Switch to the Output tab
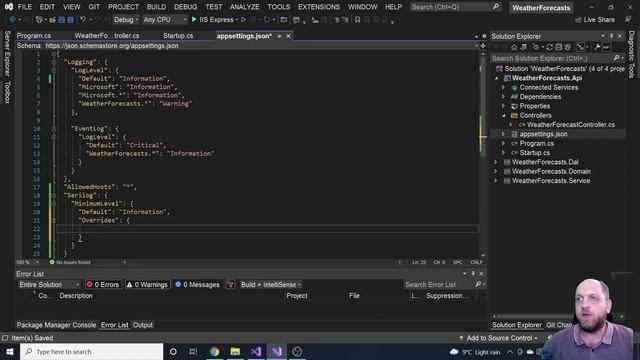The image size is (640, 360). point(143,325)
